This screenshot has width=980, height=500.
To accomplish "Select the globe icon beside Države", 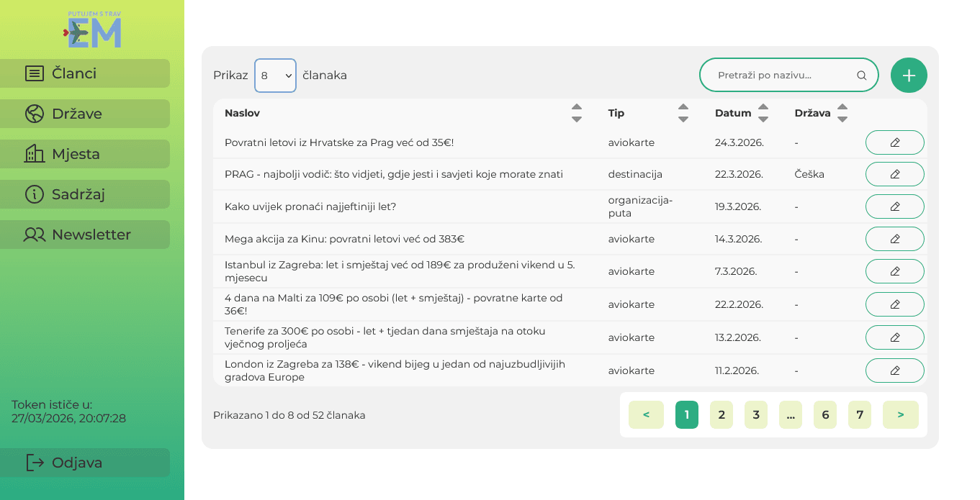I will (34, 113).
